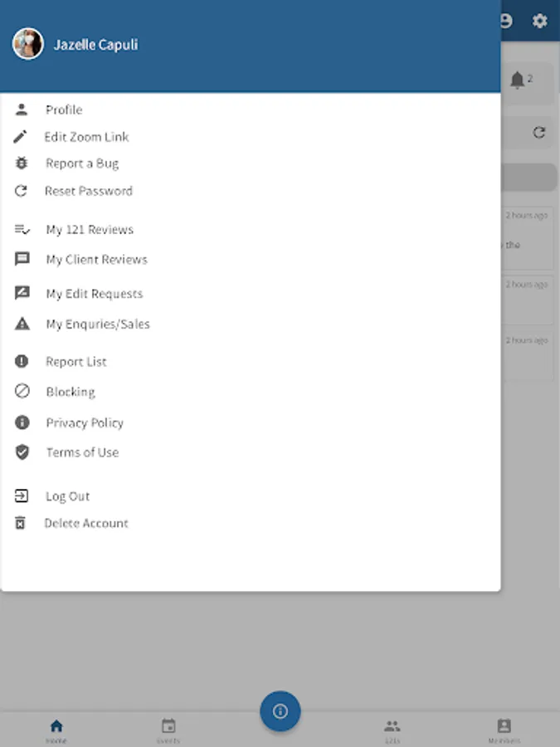This screenshot has width=560, height=747.
Task: Select Log Out
Action: coord(68,496)
